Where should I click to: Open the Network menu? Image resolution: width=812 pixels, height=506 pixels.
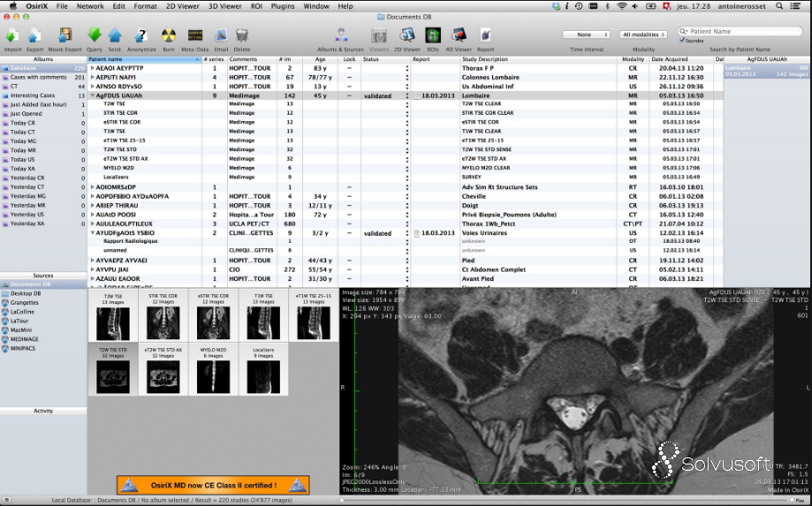[x=90, y=6]
